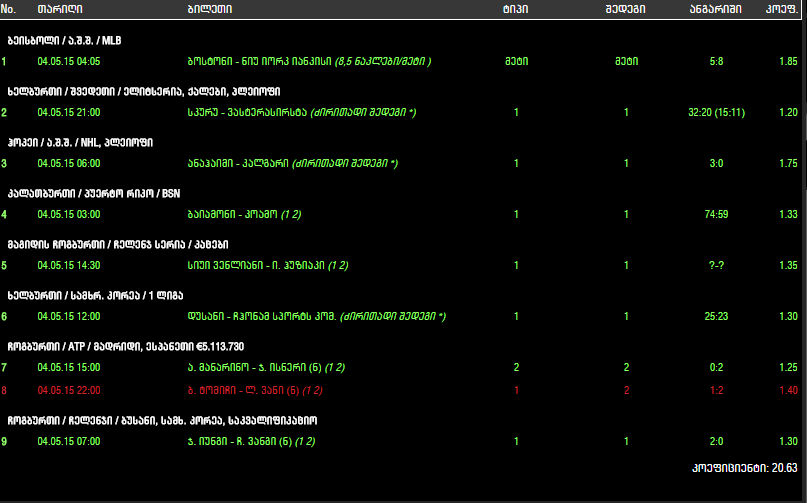Select the 'პუერტო რიკო / BSN' basketball heading
This screenshot has width=807, height=503.
point(94,194)
